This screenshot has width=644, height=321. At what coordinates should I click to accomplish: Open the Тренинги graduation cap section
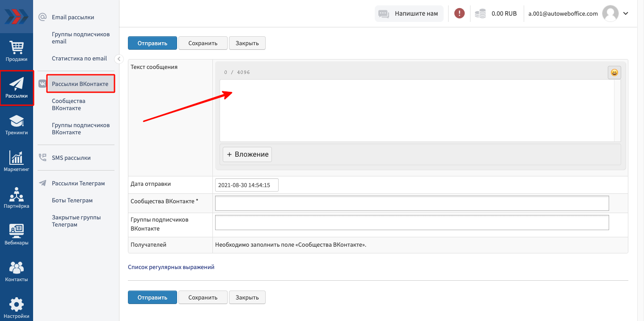click(x=17, y=125)
